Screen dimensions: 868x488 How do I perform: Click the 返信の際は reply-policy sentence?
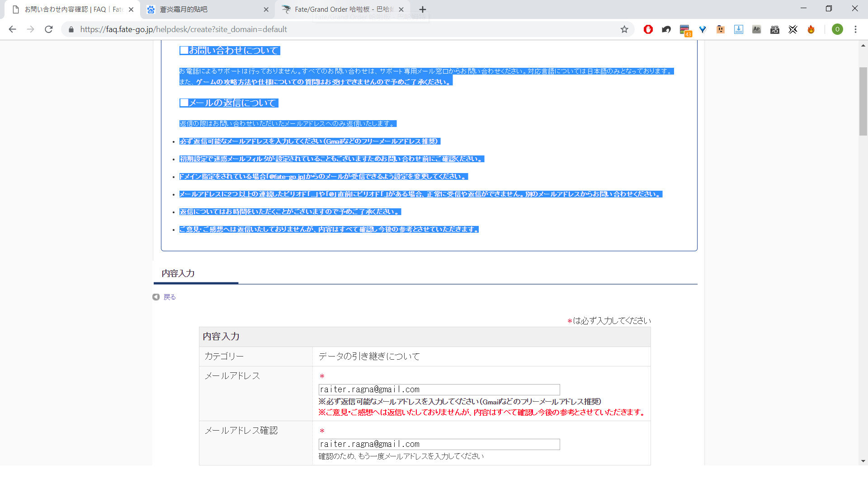288,124
